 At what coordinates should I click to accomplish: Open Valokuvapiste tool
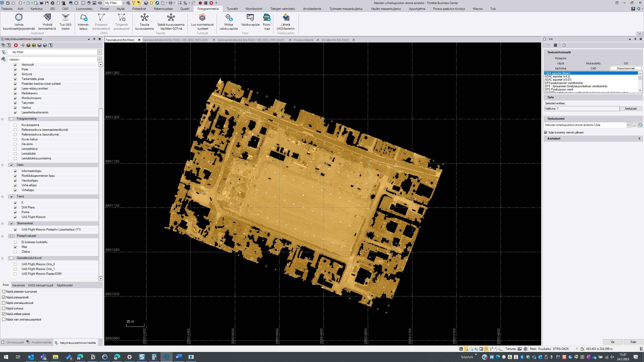[250, 20]
